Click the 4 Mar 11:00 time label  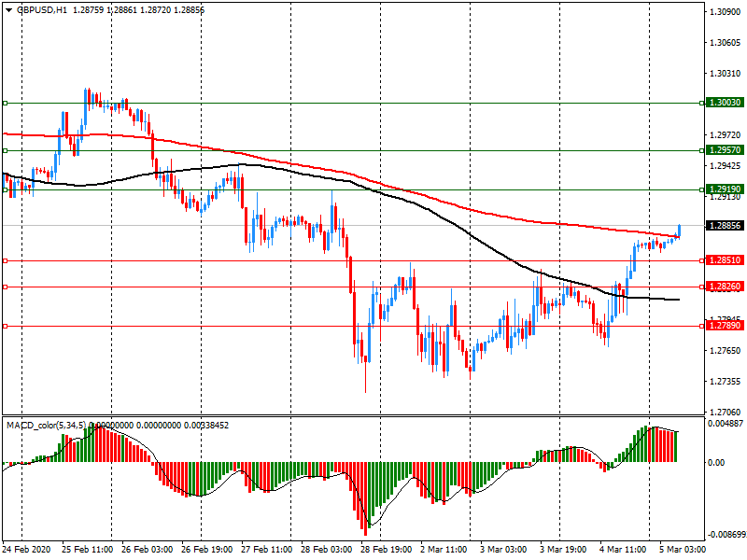[623, 549]
